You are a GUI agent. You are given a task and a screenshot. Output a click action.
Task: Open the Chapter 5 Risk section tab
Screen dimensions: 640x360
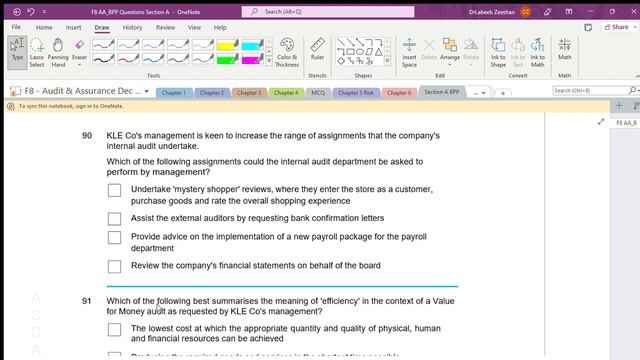(x=356, y=93)
